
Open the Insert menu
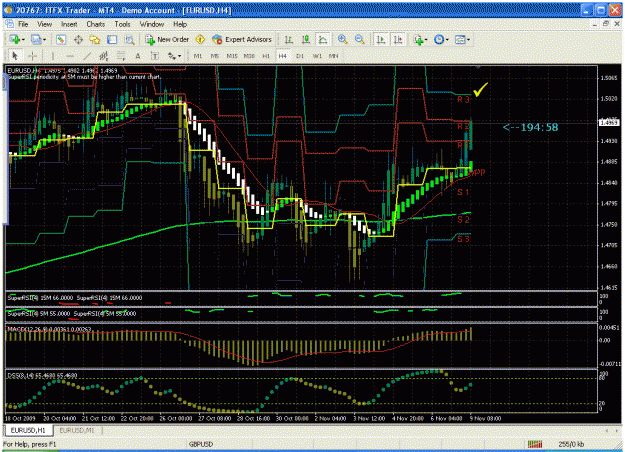click(x=69, y=24)
